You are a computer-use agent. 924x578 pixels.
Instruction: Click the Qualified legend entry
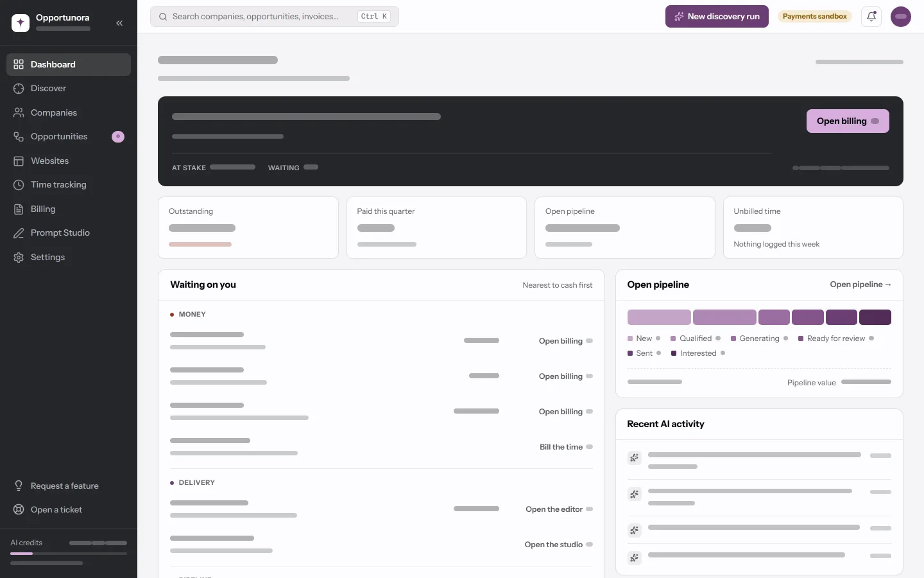point(696,338)
